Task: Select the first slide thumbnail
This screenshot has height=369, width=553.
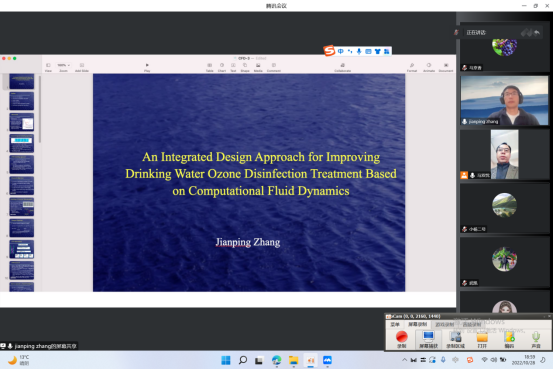Action: point(22,81)
